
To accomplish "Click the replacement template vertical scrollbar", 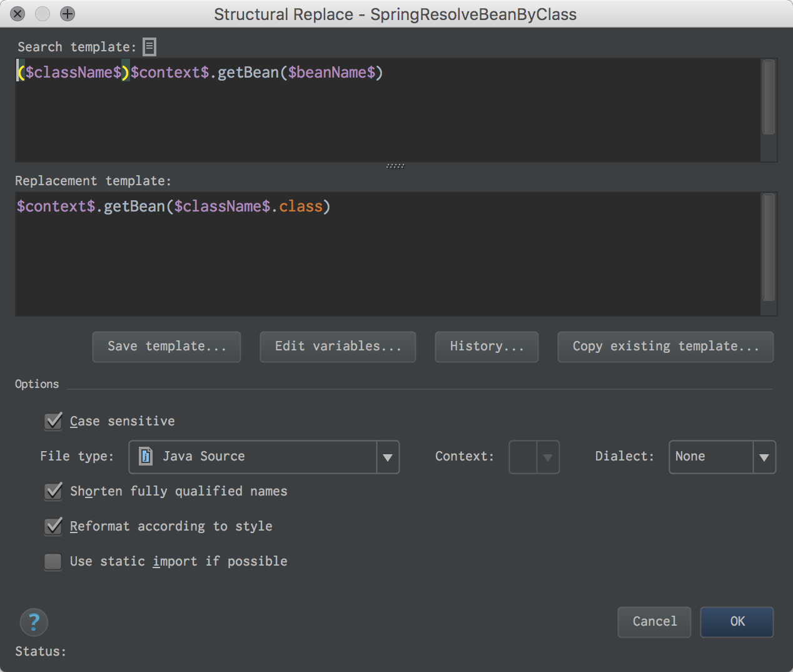I will 769,248.
